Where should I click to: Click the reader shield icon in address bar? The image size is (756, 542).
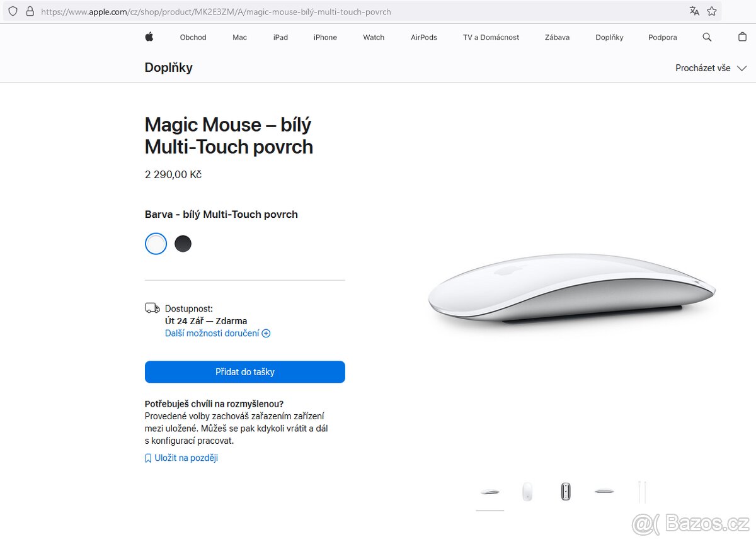13,11
